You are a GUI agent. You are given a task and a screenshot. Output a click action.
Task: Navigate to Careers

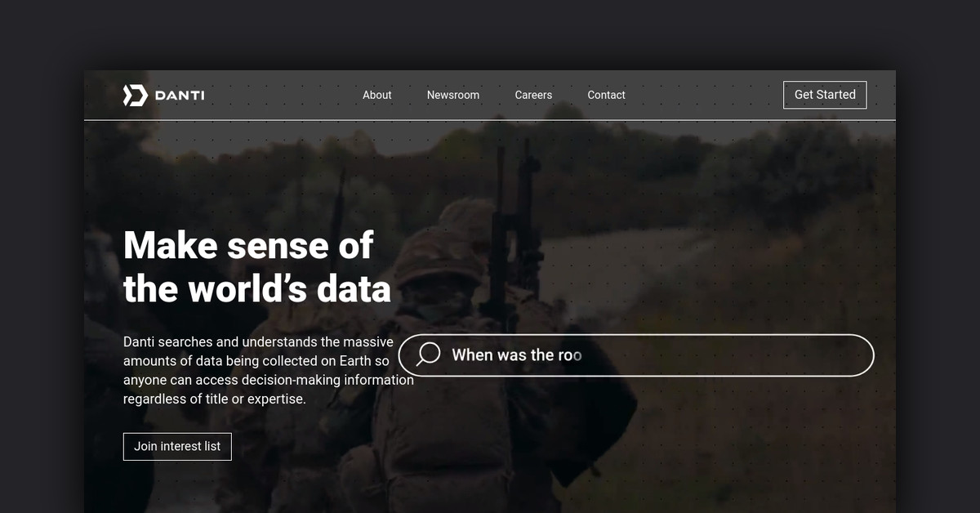(x=533, y=95)
